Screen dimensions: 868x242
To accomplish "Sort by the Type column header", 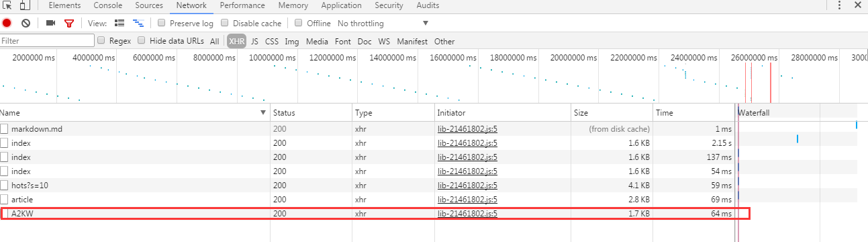I will pyautogui.click(x=393, y=113).
